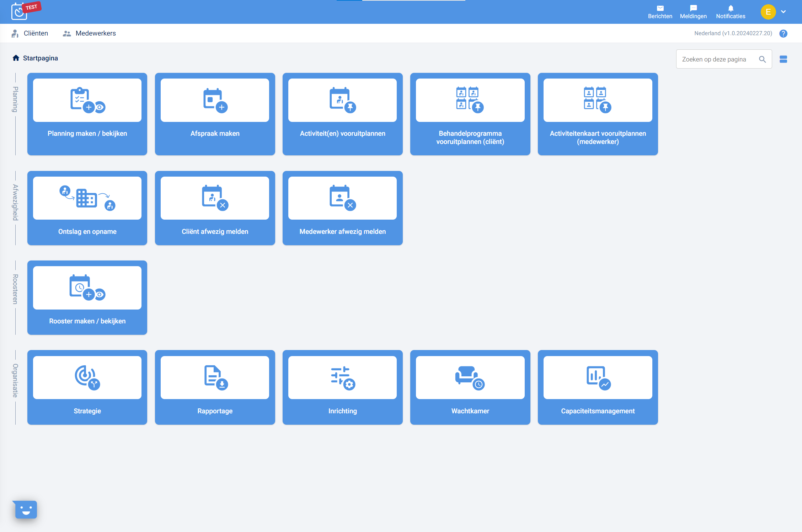Screen dimensions: 802x532
Task: Open Meldingen chat bubble icon
Action: click(693, 8)
